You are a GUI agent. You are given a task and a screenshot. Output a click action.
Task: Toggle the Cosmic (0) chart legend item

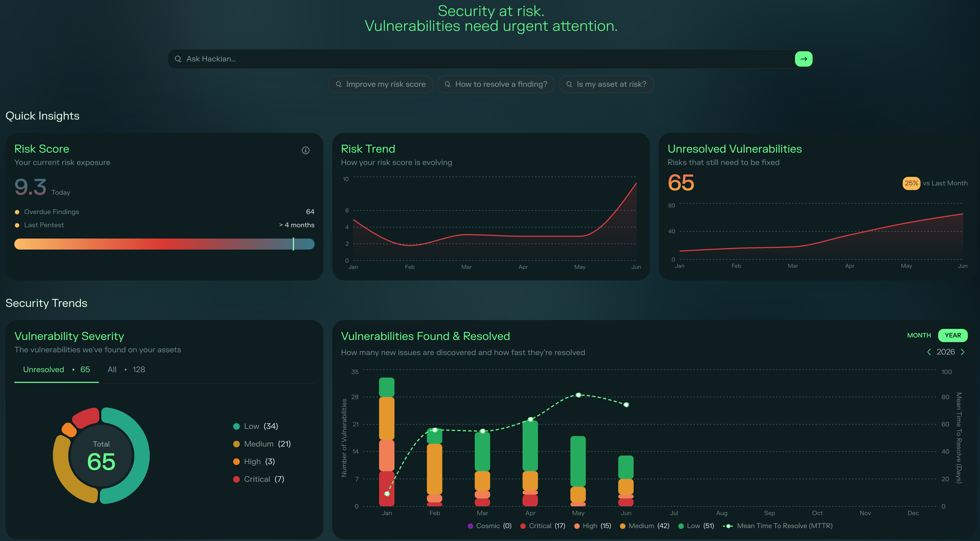[489, 526]
